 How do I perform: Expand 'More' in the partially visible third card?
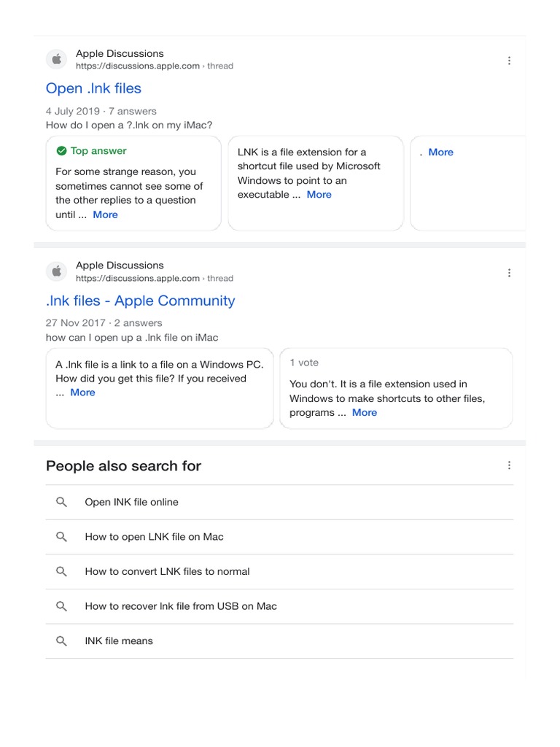click(440, 152)
